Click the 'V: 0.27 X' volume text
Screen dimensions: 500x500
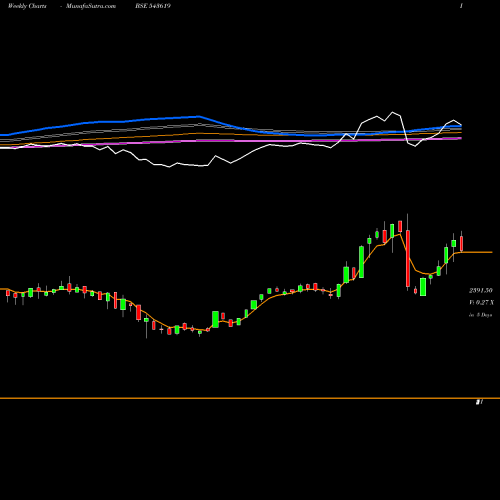click(x=481, y=302)
